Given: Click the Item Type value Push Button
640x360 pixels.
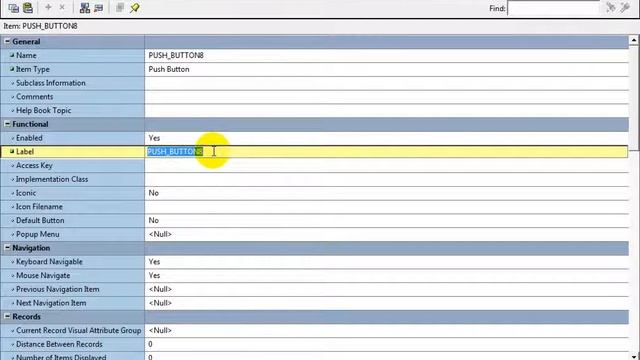Looking at the screenshot, I should click(169, 69).
